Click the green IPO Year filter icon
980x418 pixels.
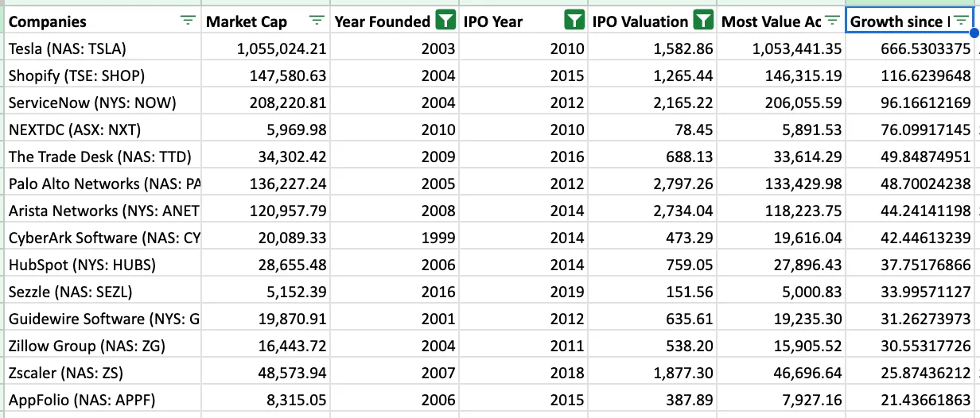coord(574,21)
